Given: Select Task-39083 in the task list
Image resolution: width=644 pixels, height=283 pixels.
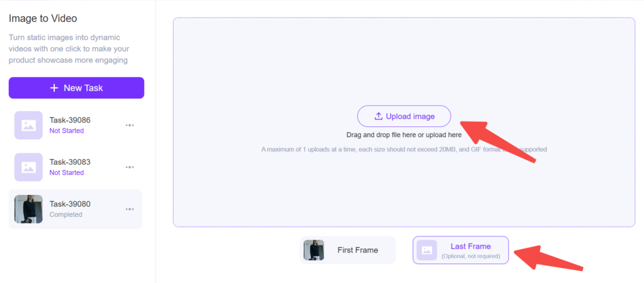Looking at the screenshot, I should click(70, 162).
